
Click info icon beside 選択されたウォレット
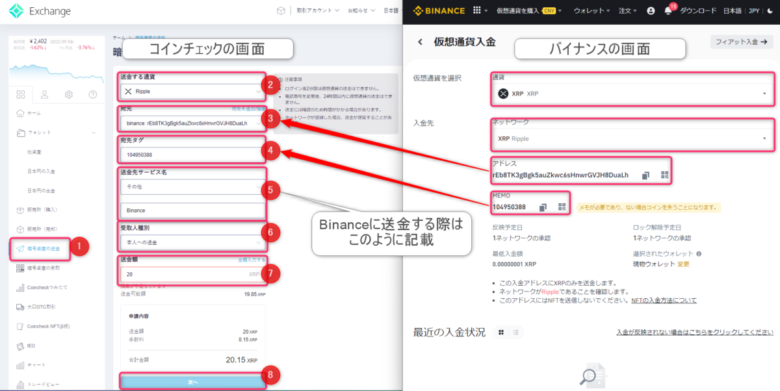point(699,254)
